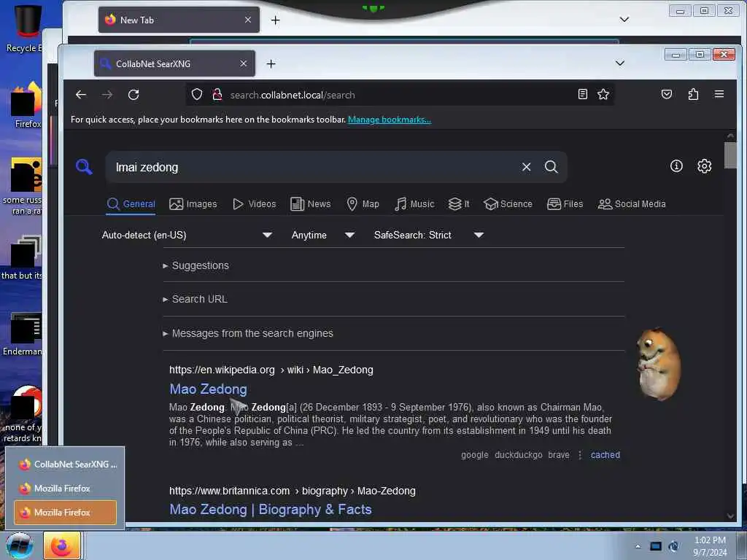Close the CollabNet SearXNG tab
747x560 pixels.
click(x=244, y=63)
